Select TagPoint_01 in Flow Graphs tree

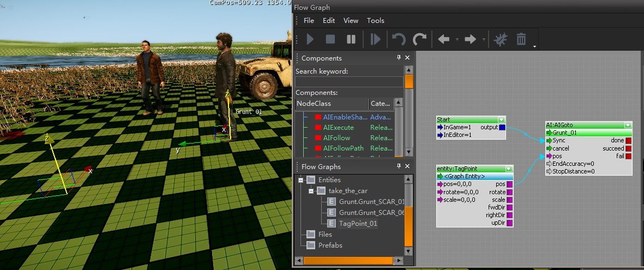(x=358, y=224)
